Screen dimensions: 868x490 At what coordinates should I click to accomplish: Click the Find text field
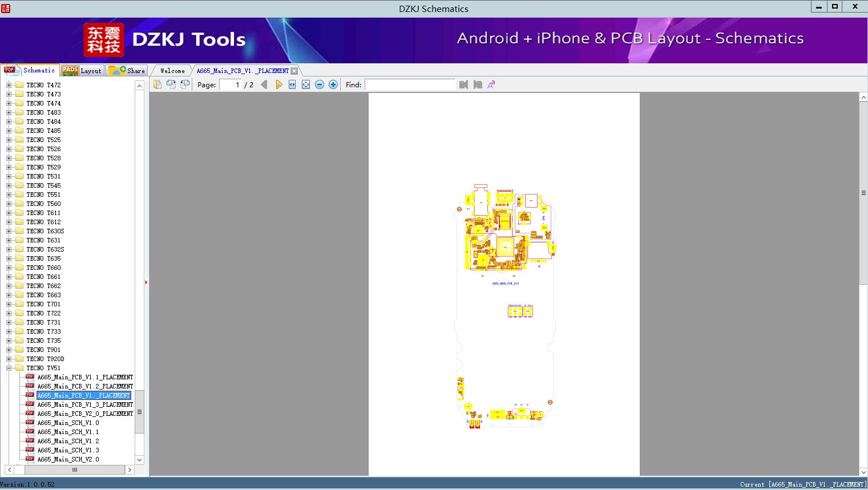coord(410,84)
